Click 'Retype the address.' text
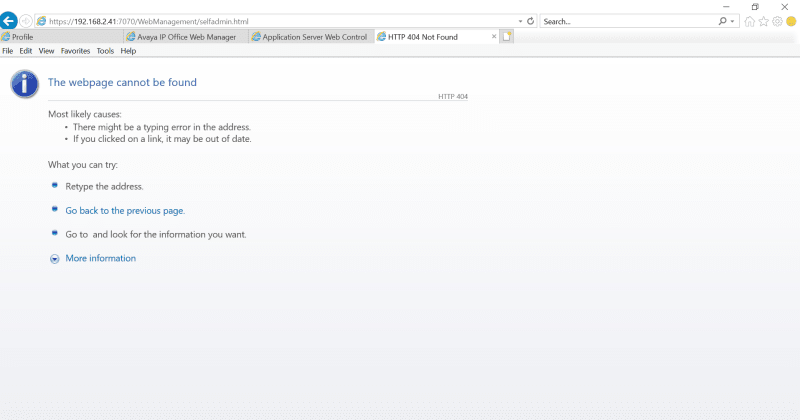This screenshot has height=420, width=800. point(104,187)
